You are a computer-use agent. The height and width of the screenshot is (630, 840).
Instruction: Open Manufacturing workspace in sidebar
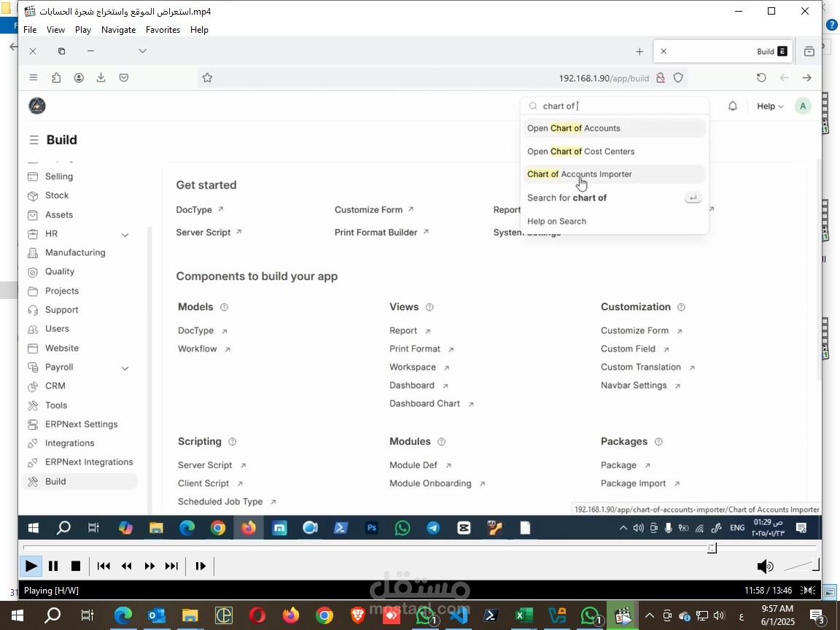click(75, 252)
